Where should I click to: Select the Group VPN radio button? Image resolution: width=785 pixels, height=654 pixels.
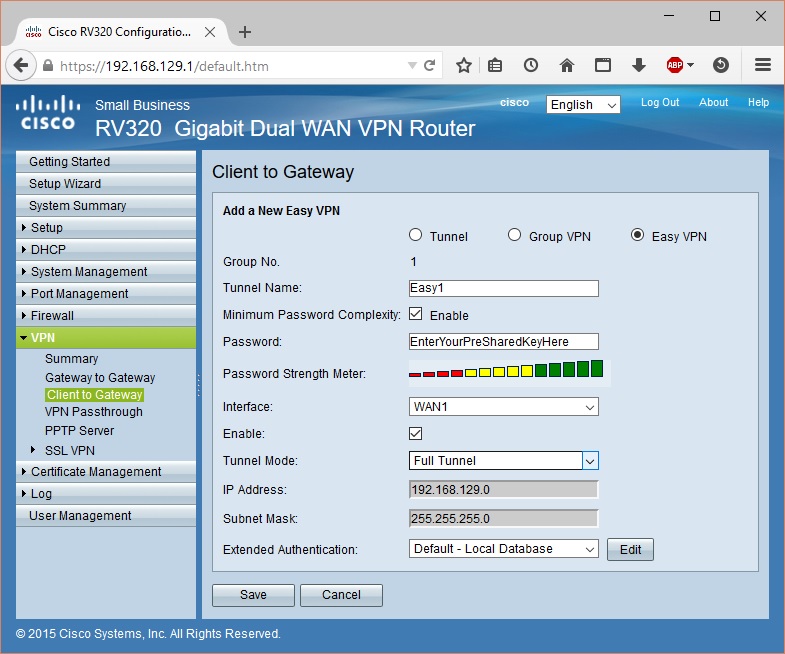[x=514, y=235]
